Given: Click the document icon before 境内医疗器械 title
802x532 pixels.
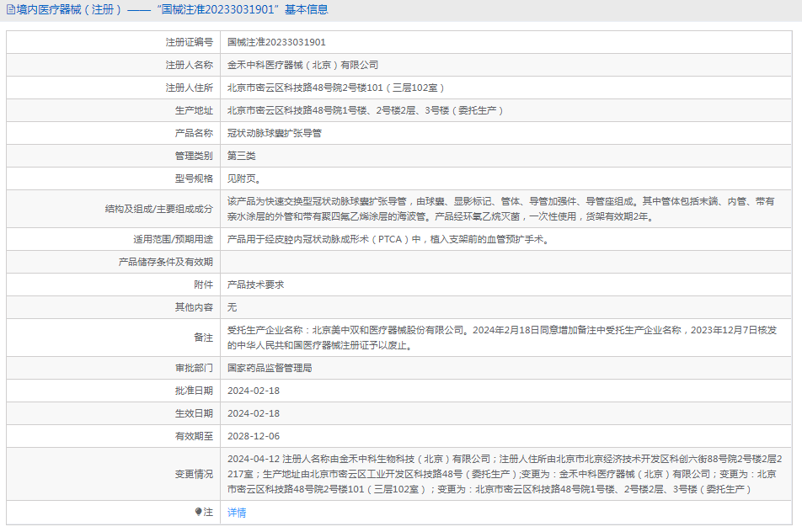Looking at the screenshot, I should pyautogui.click(x=10, y=10).
